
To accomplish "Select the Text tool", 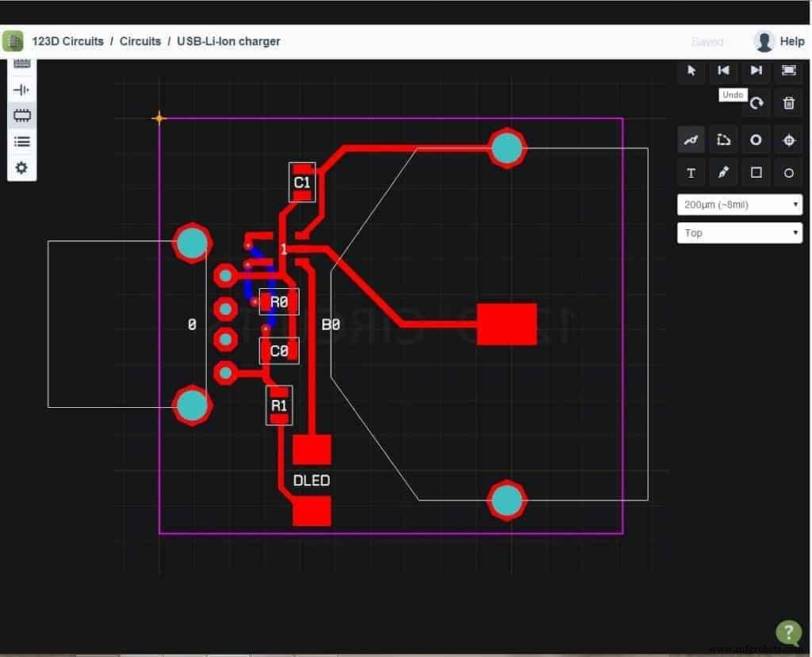I will [691, 172].
